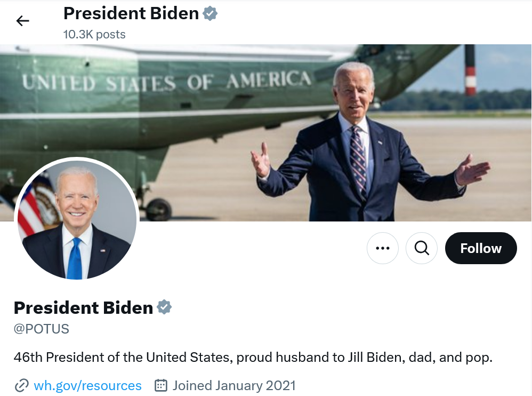Click the "10.3K posts" count
Screen dimensions: 532x396
pos(94,35)
